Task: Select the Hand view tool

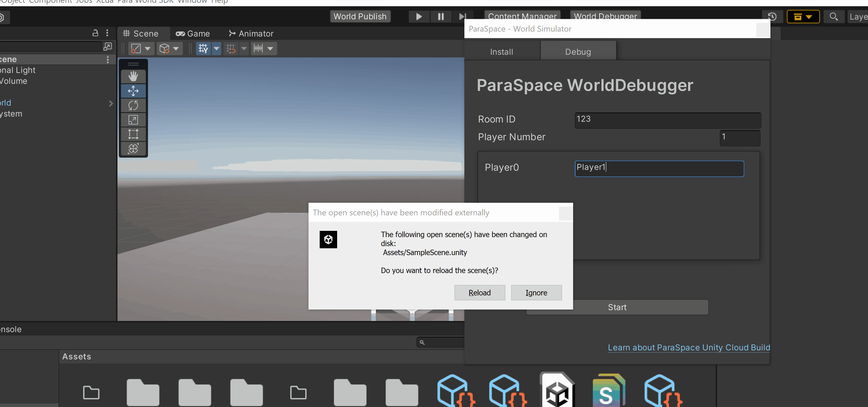Action: point(133,76)
